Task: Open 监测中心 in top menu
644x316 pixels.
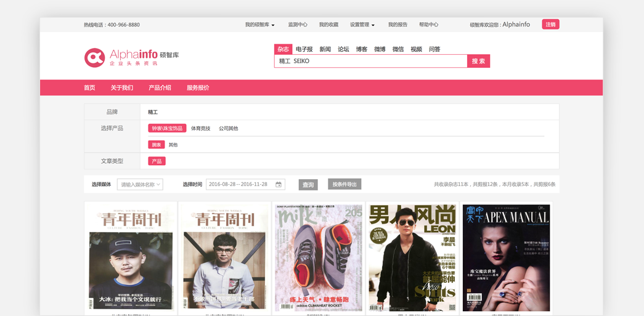Action: tap(298, 25)
